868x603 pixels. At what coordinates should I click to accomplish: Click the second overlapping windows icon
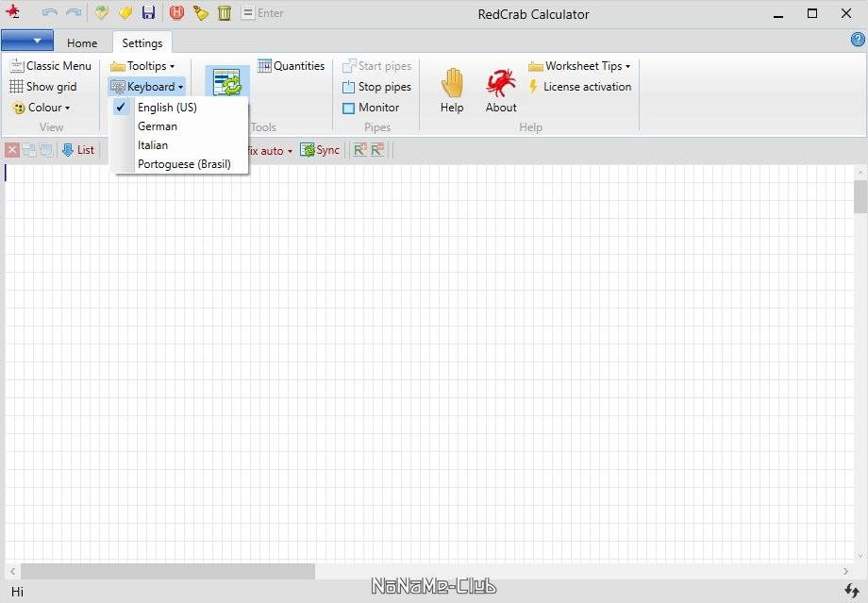coord(46,149)
